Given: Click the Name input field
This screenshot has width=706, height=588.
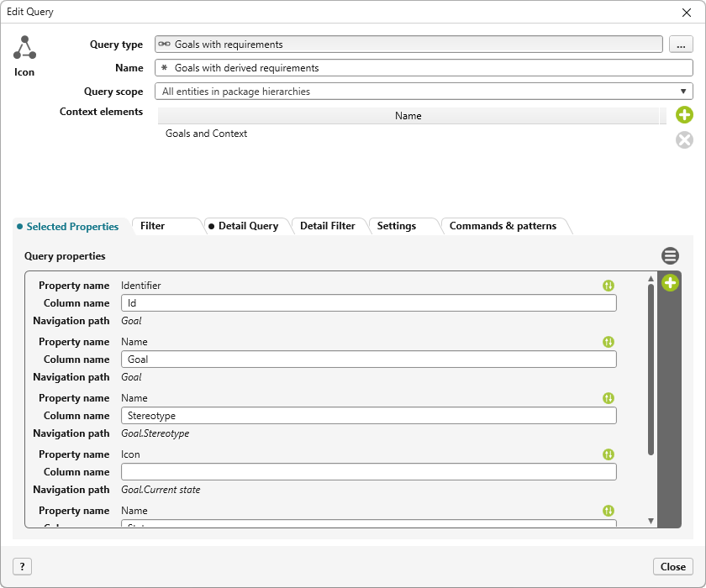Looking at the screenshot, I should (424, 68).
